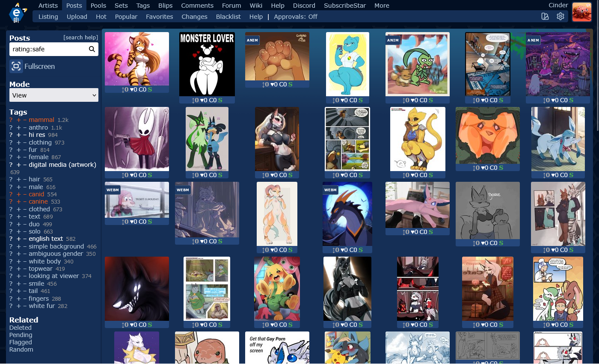Screen dimensions: 599x364
Task: Click minus next to looking at viewer
Action: click(x=25, y=276)
